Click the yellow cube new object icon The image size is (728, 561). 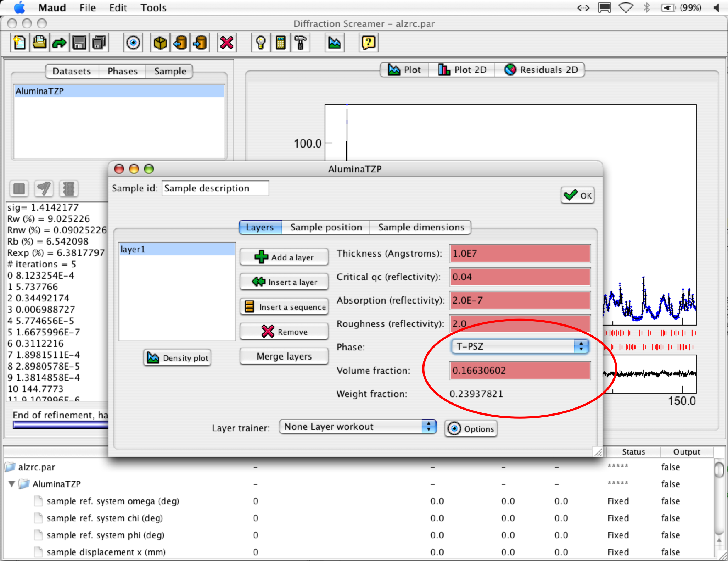(160, 43)
